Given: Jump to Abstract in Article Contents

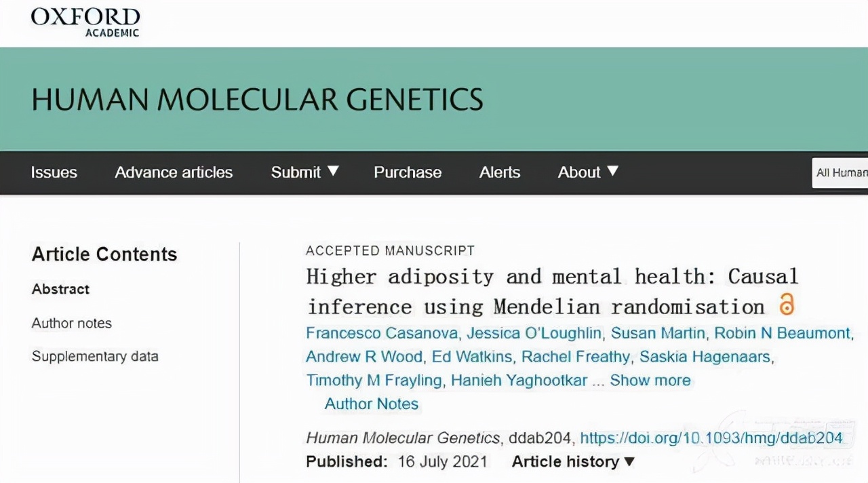Looking at the screenshot, I should point(60,289).
